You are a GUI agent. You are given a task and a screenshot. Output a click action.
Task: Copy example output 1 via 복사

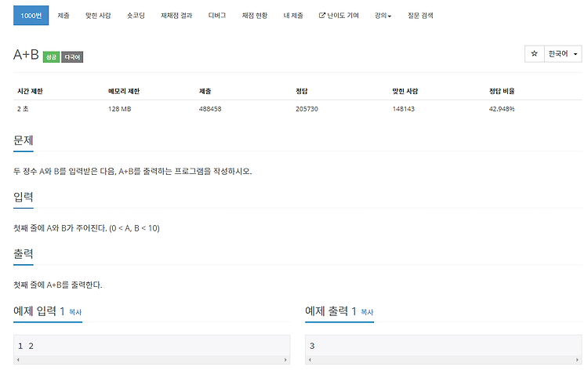367,312
